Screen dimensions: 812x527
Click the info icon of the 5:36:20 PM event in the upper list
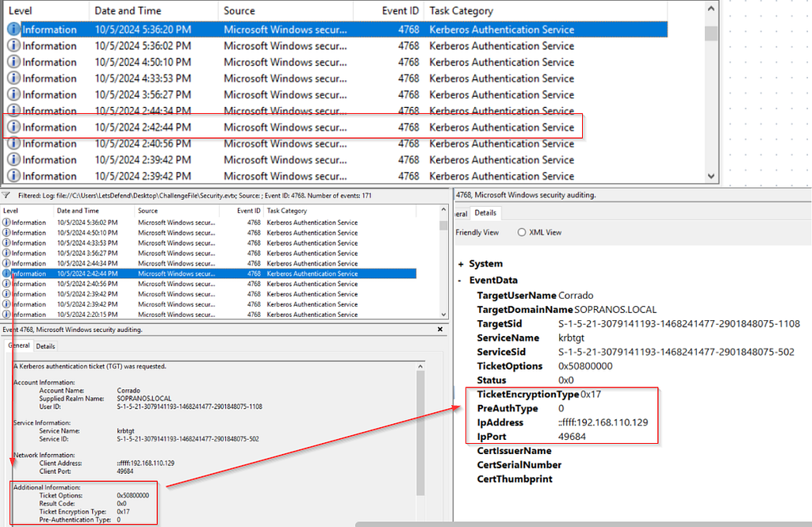[14, 29]
